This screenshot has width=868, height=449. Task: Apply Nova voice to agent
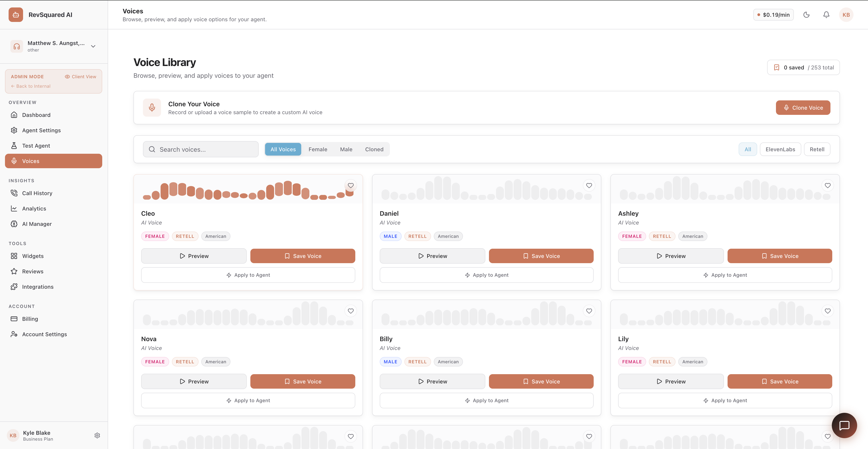[248, 400]
